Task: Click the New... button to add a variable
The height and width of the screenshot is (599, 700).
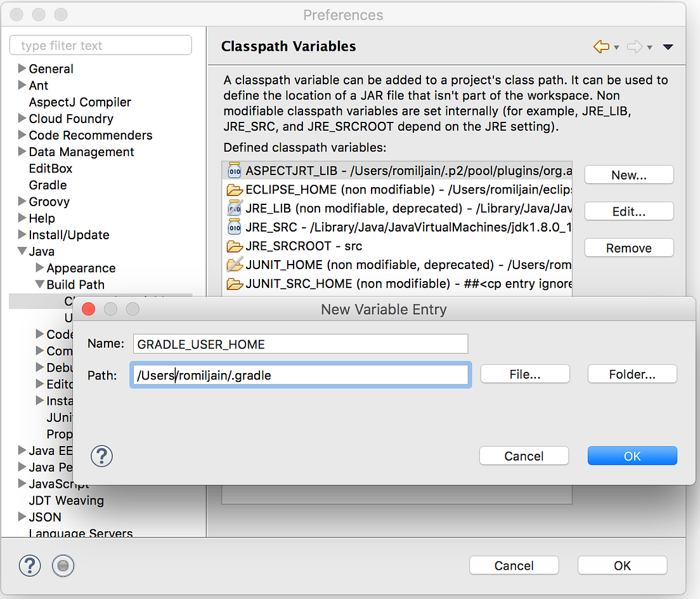Action: [628, 174]
